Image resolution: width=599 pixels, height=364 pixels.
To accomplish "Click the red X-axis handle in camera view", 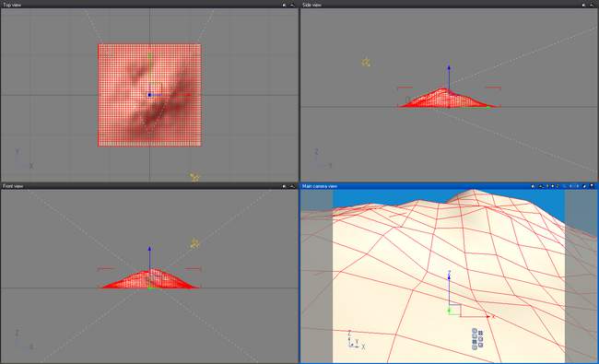I will pos(490,317).
